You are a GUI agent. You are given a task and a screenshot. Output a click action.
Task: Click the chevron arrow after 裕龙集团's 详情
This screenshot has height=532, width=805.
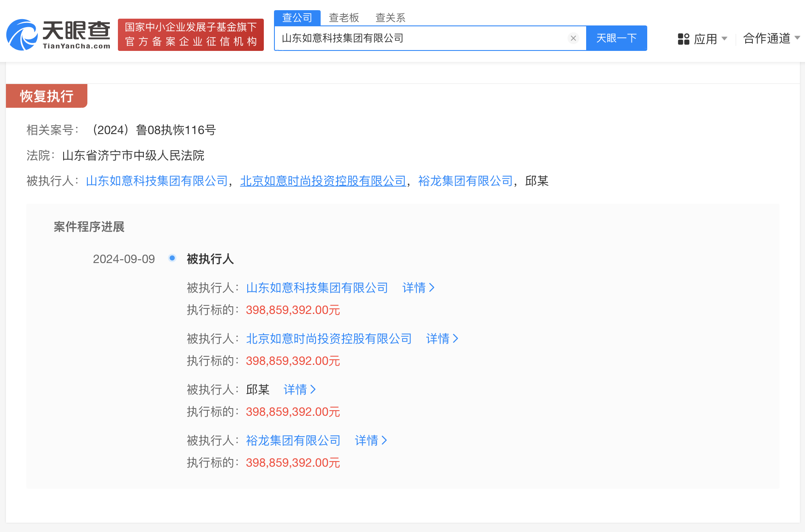coord(383,441)
